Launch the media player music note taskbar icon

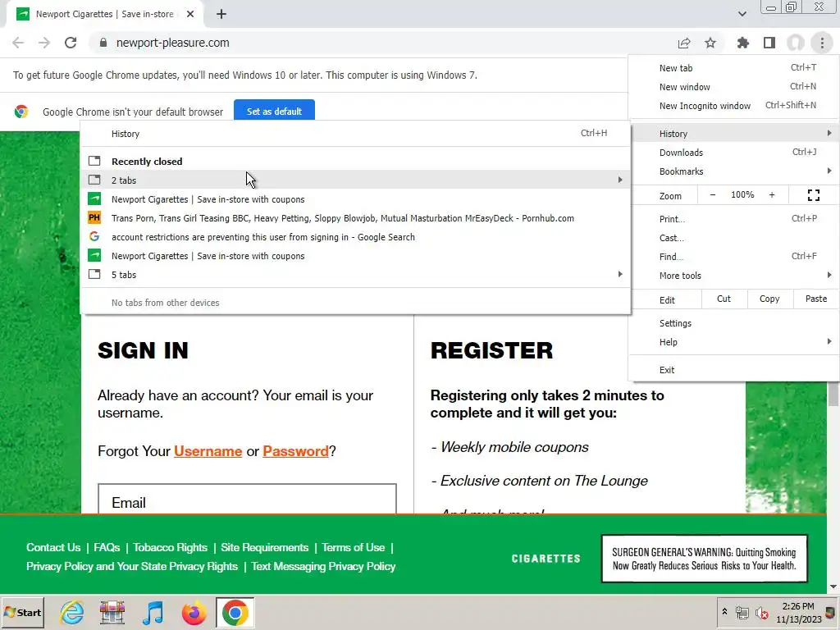point(153,612)
